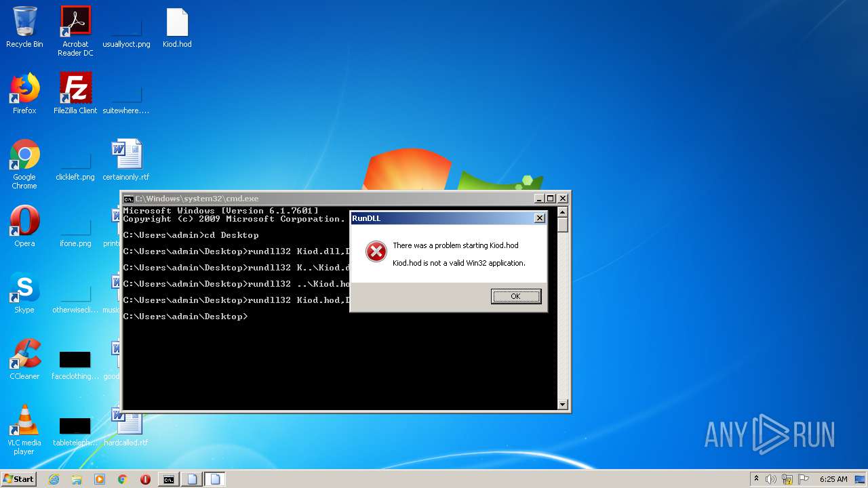
Task: Minimize the cmd.exe window
Action: coord(539,199)
